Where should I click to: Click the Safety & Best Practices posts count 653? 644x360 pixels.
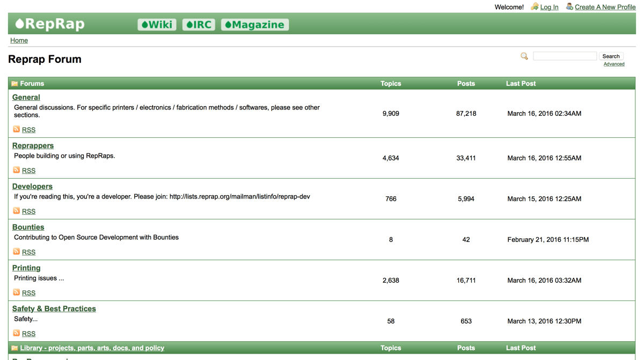466,321
